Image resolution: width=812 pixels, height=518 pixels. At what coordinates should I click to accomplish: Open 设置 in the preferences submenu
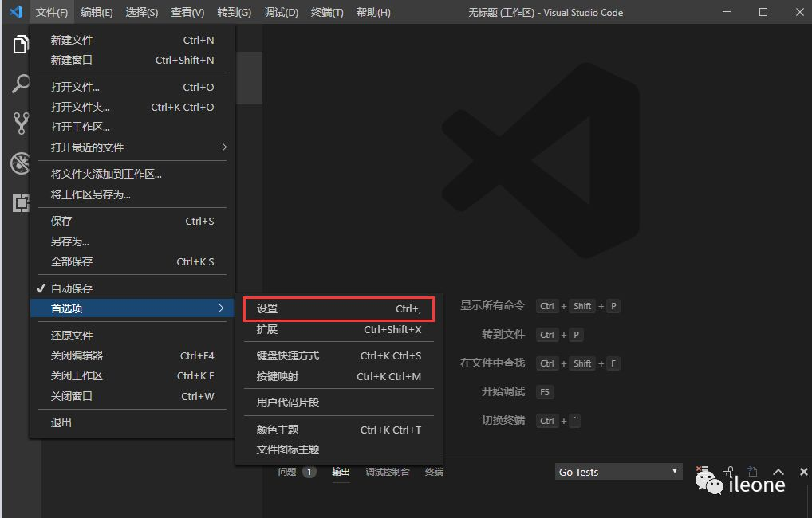pyautogui.click(x=339, y=309)
